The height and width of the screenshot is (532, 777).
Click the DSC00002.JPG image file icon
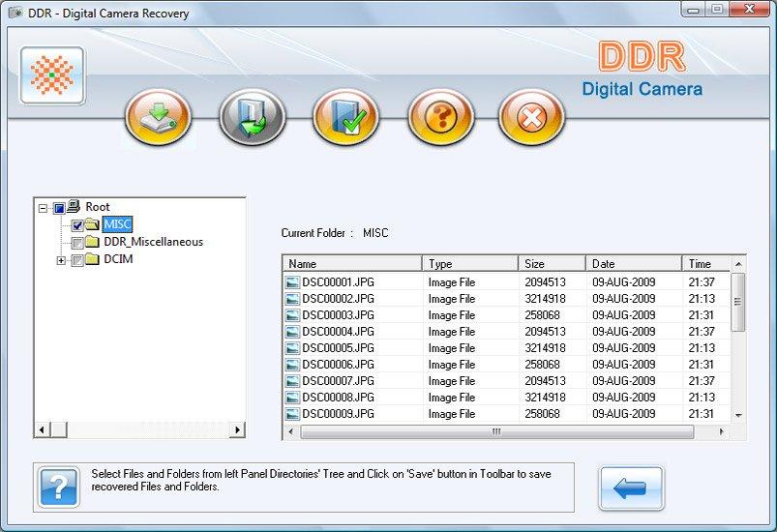293,299
